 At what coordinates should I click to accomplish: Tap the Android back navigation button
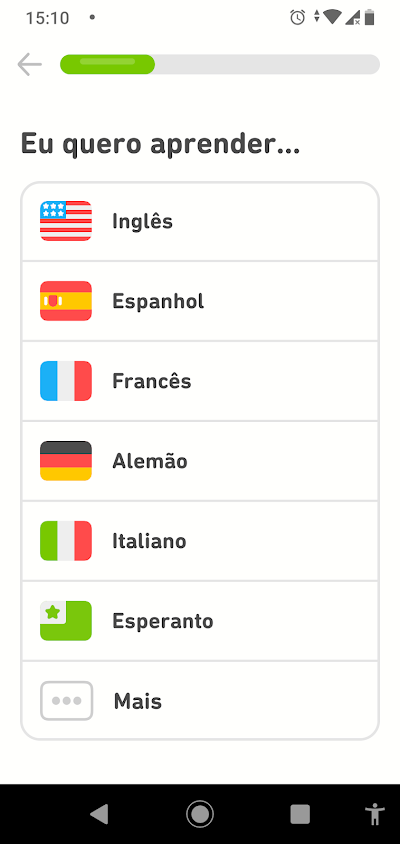coord(99,814)
